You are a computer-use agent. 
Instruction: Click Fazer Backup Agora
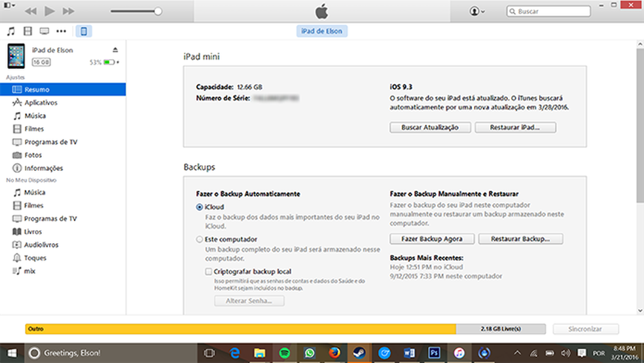[x=432, y=239]
